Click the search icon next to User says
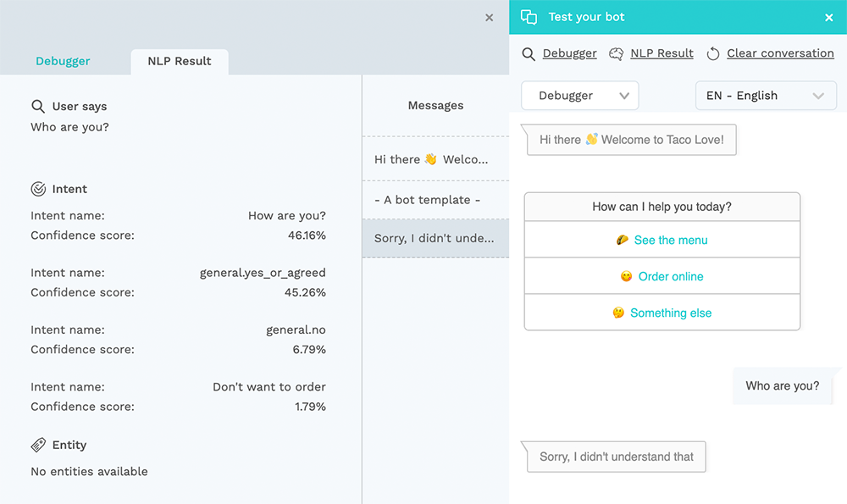The image size is (847, 504). pos(38,107)
